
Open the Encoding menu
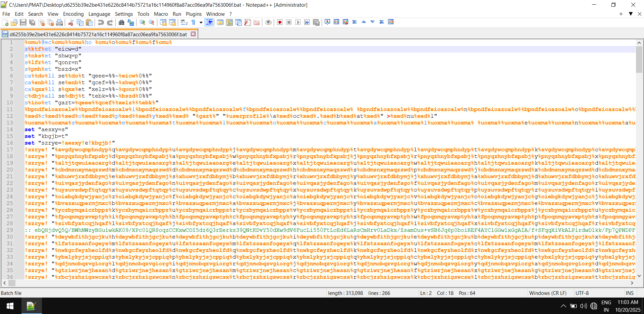click(x=73, y=14)
